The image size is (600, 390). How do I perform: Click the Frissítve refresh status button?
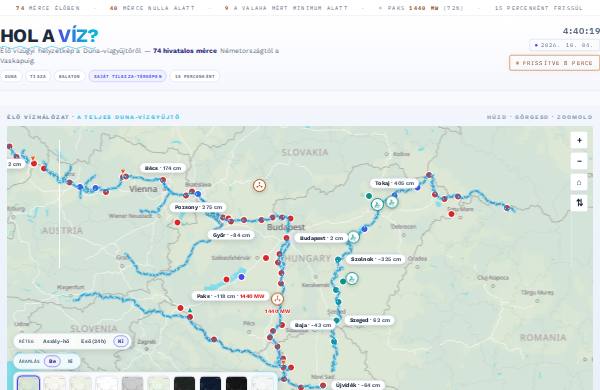pos(554,63)
